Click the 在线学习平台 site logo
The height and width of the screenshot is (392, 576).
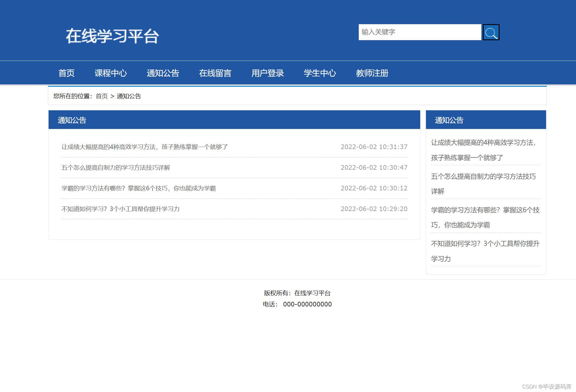112,36
